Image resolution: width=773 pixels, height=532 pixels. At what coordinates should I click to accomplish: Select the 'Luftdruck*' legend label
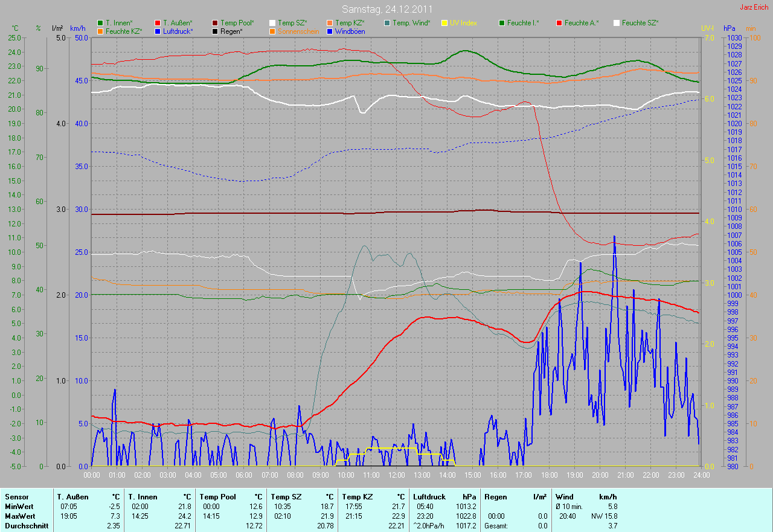178,31
